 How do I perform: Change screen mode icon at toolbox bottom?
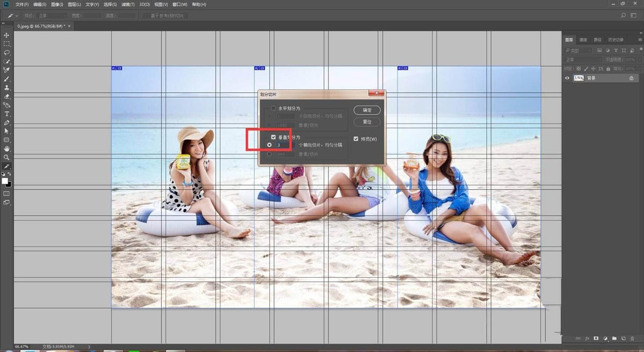click(6, 203)
